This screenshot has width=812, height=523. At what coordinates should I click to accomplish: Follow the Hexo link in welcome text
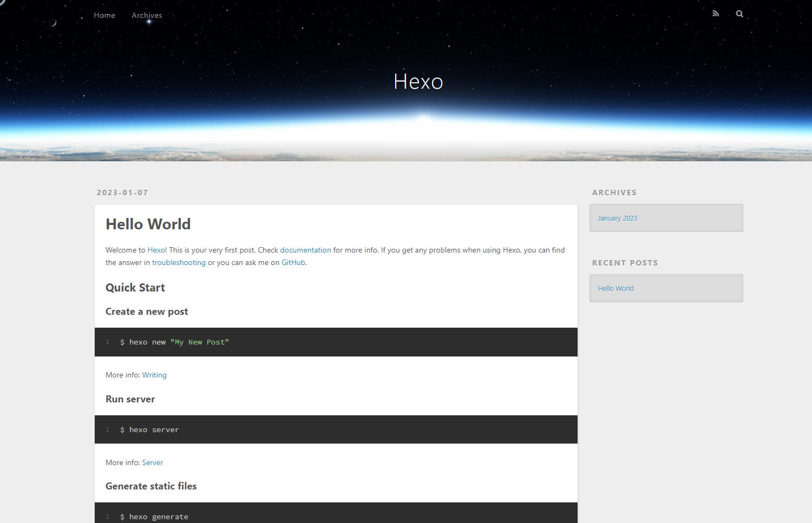pyautogui.click(x=156, y=250)
